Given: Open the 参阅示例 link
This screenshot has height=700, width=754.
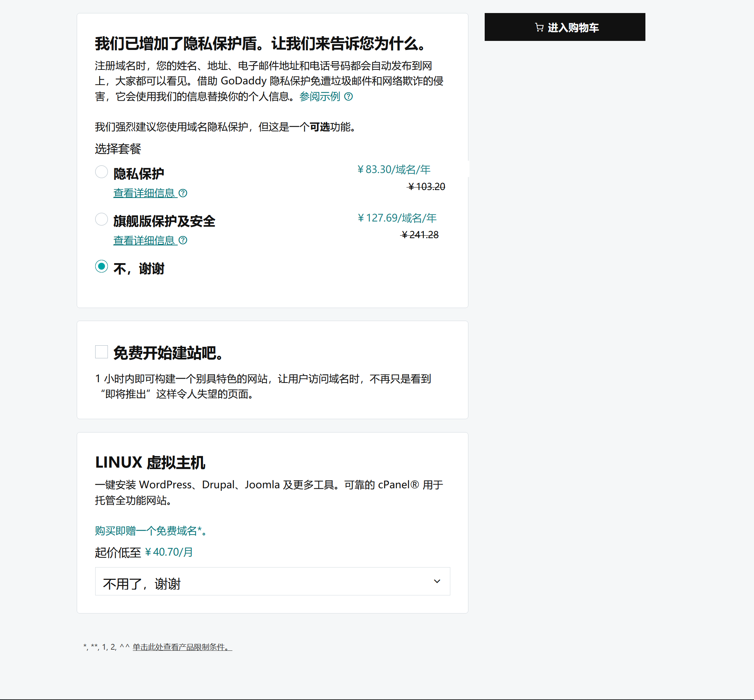Looking at the screenshot, I should [319, 97].
